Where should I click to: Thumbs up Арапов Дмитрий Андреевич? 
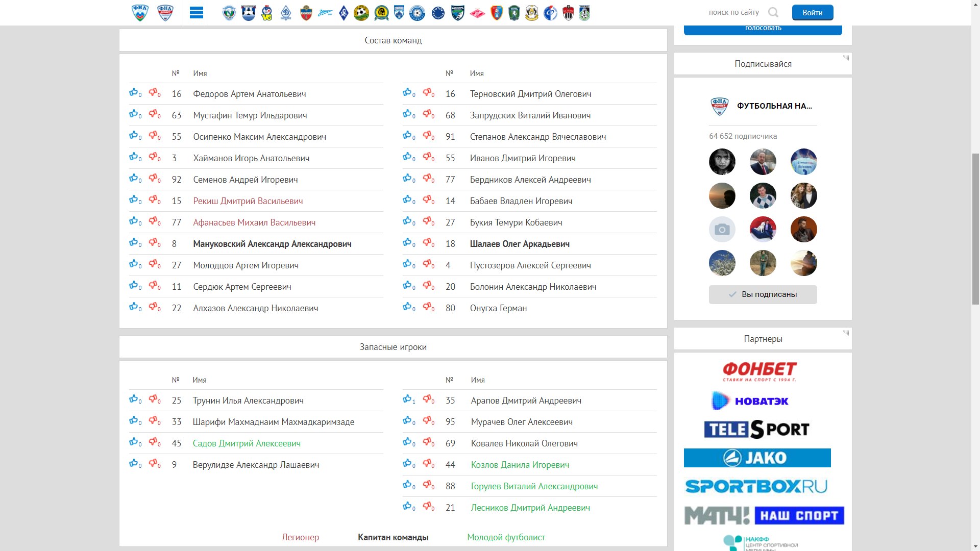point(407,399)
